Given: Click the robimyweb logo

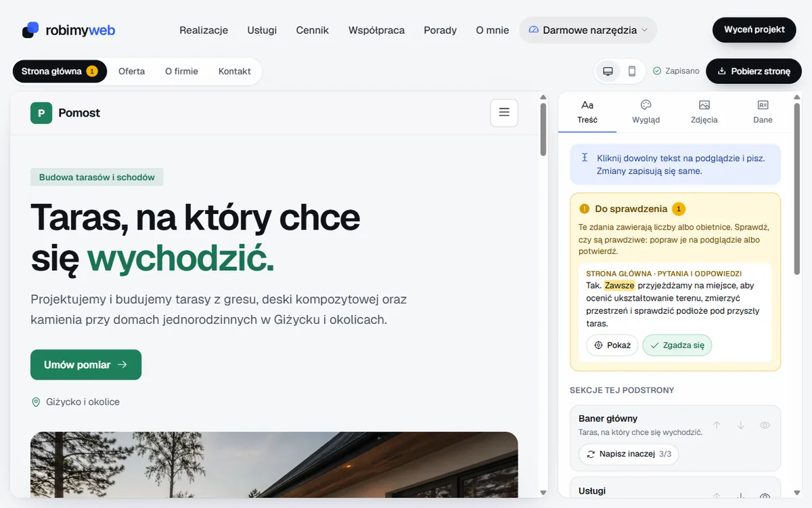Looking at the screenshot, I should (x=68, y=30).
